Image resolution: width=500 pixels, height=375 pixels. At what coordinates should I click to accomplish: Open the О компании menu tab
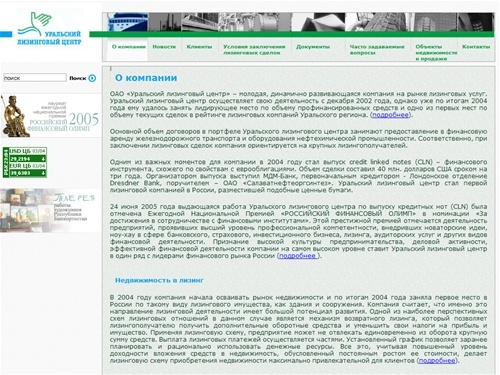pyautogui.click(x=129, y=47)
